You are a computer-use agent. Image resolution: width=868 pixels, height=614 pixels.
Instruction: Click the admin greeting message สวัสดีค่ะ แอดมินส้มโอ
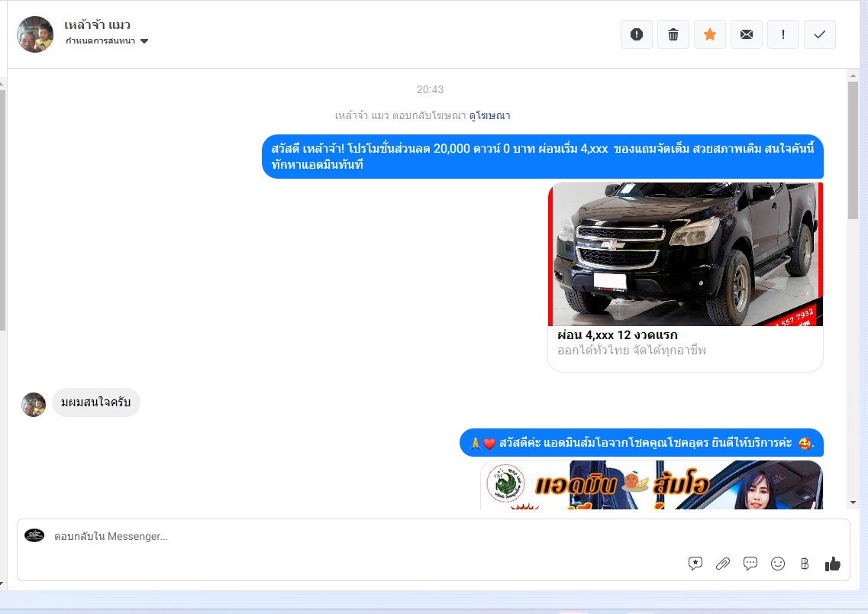(641, 443)
